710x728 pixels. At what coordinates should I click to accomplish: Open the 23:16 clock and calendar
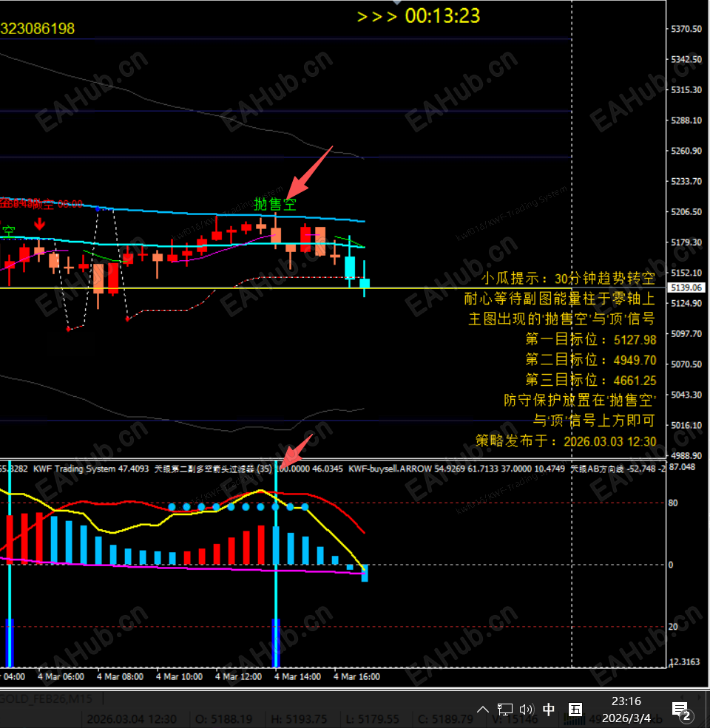click(x=626, y=710)
